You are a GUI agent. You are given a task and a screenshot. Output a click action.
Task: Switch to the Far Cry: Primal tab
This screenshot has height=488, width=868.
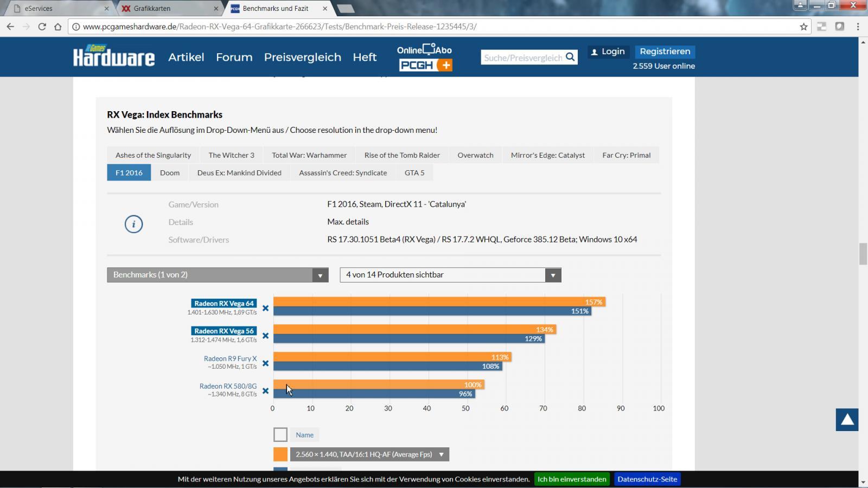click(626, 155)
